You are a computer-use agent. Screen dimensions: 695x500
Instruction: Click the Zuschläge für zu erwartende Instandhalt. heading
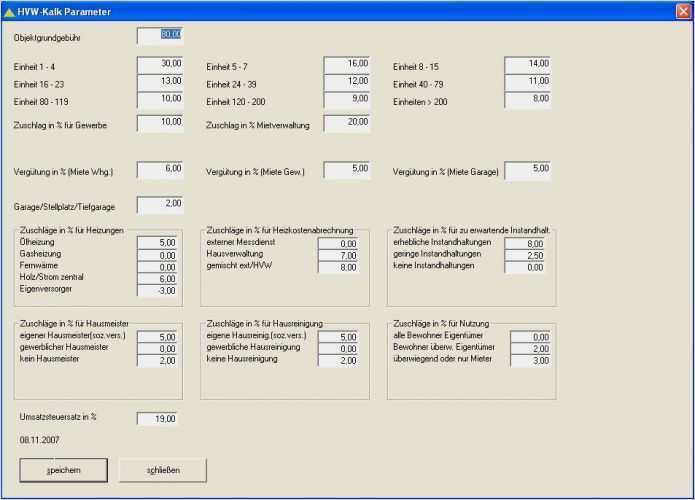click(472, 230)
